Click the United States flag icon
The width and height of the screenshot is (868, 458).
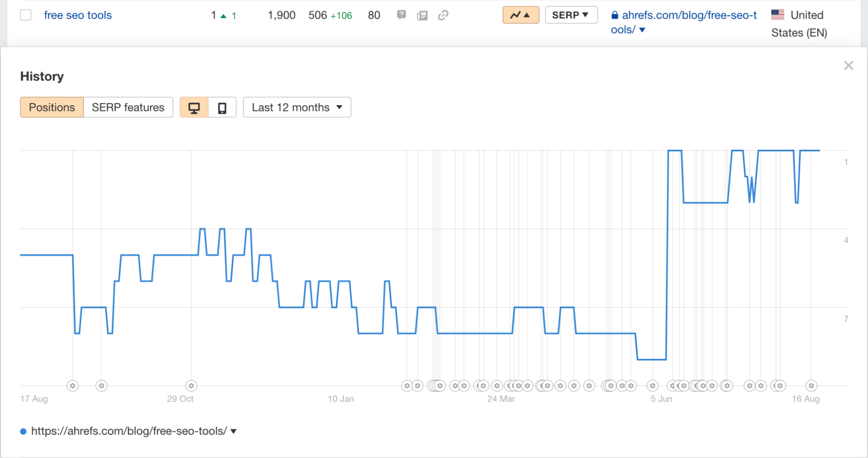(777, 14)
